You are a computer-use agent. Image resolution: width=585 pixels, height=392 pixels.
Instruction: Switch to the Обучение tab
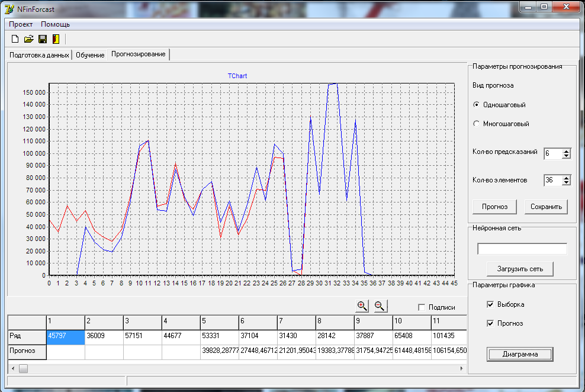click(90, 55)
